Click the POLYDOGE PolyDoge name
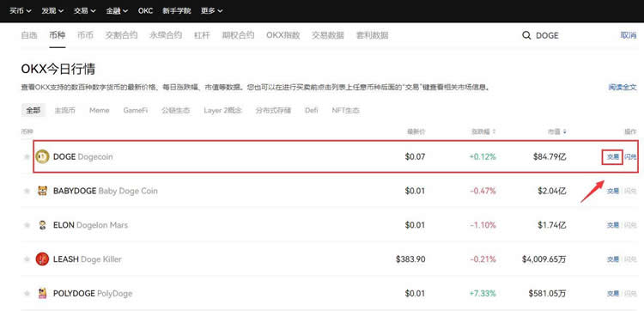The height and width of the screenshot is (311, 644). (93, 293)
